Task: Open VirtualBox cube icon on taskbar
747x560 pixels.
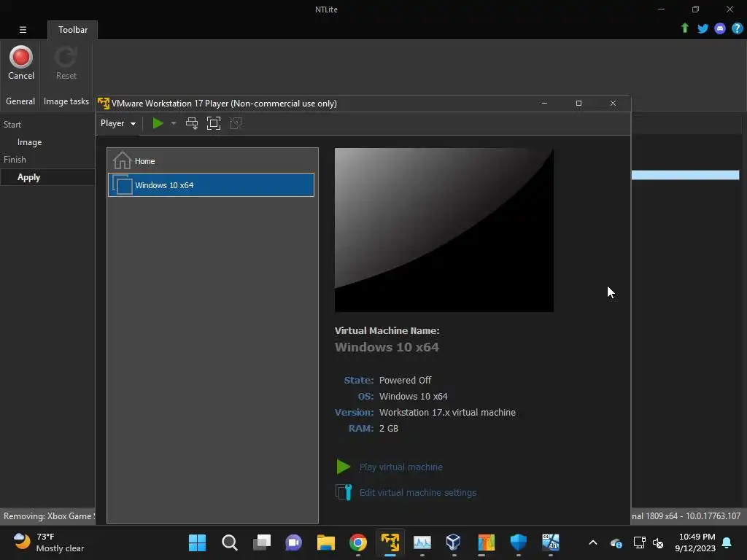Action: (x=454, y=542)
